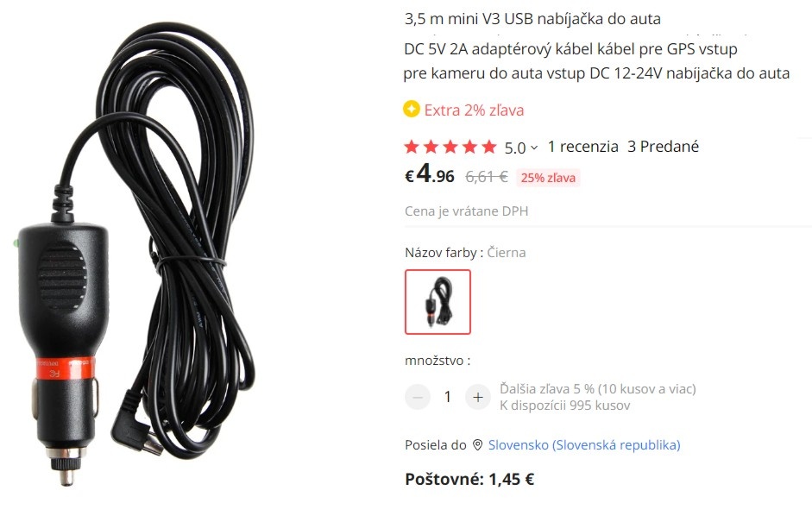812x522 pixels.
Task: Click the Poštovné 1,45 € shipping cost
Action: [x=469, y=479]
